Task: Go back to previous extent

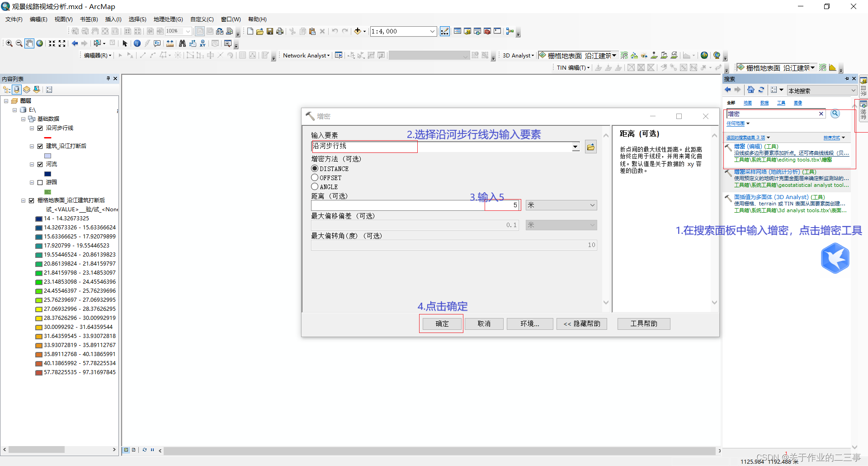Action: click(75, 43)
